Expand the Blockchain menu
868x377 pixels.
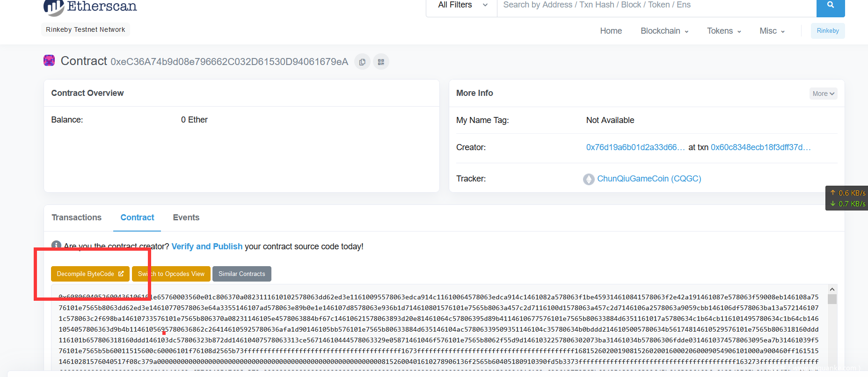(664, 31)
